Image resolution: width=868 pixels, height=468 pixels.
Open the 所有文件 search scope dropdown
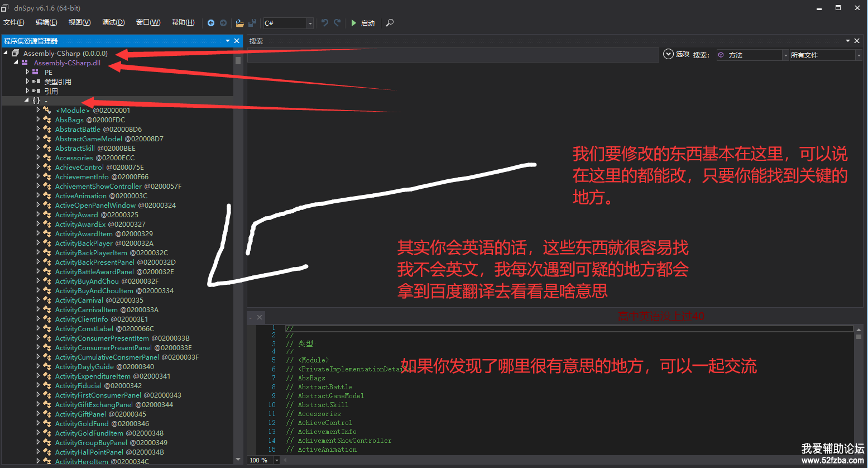pyautogui.click(x=859, y=55)
